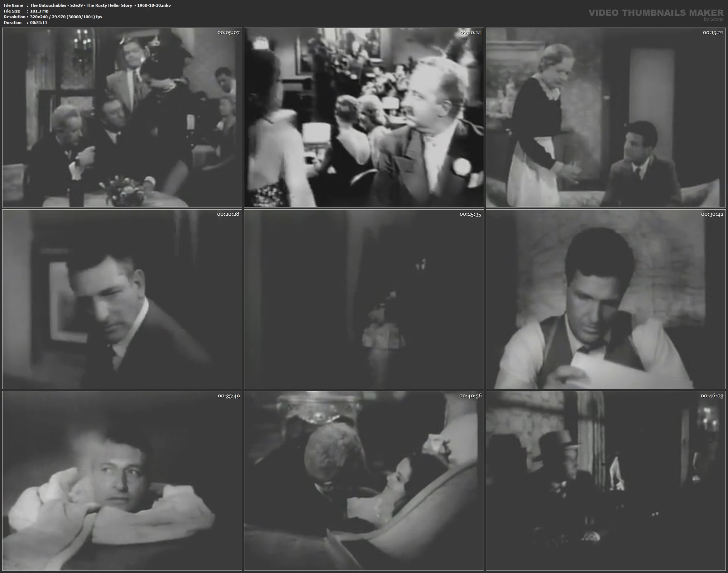Select the thumbnail at 00:40:56
Screen dimensions: 728x573
(x=364, y=481)
